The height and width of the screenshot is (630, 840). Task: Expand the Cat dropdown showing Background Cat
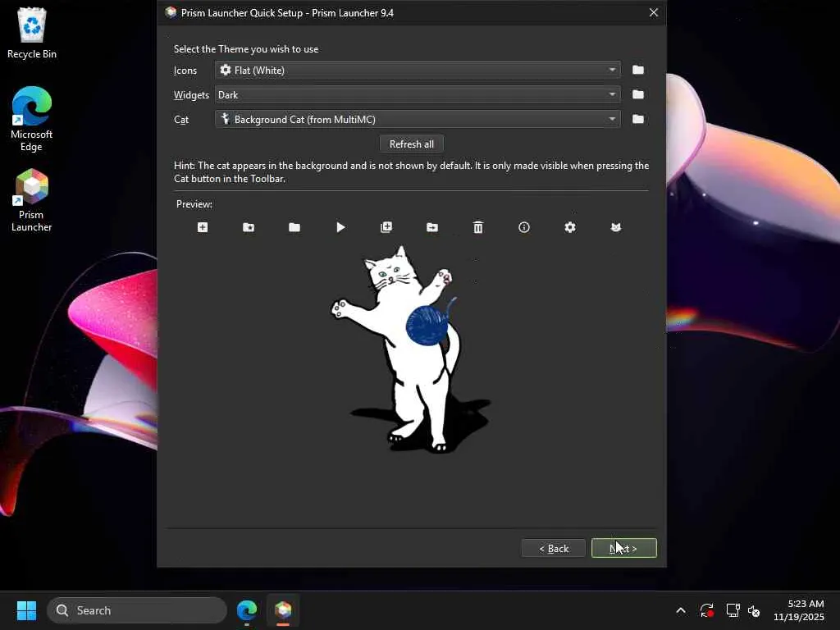click(418, 119)
